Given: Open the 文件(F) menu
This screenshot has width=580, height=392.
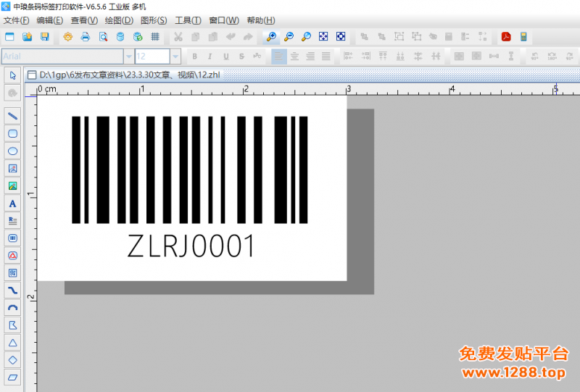Looking at the screenshot, I should coord(16,20).
